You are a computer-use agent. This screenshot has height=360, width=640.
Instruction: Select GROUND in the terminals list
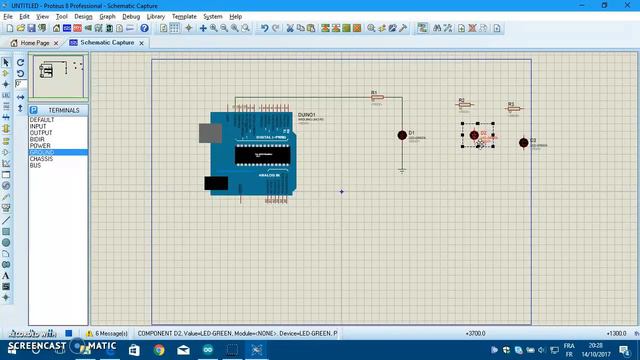[58, 152]
